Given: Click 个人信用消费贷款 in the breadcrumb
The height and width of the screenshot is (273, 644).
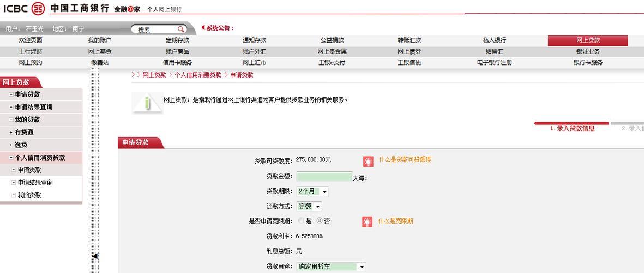Looking at the screenshot, I should point(198,75).
